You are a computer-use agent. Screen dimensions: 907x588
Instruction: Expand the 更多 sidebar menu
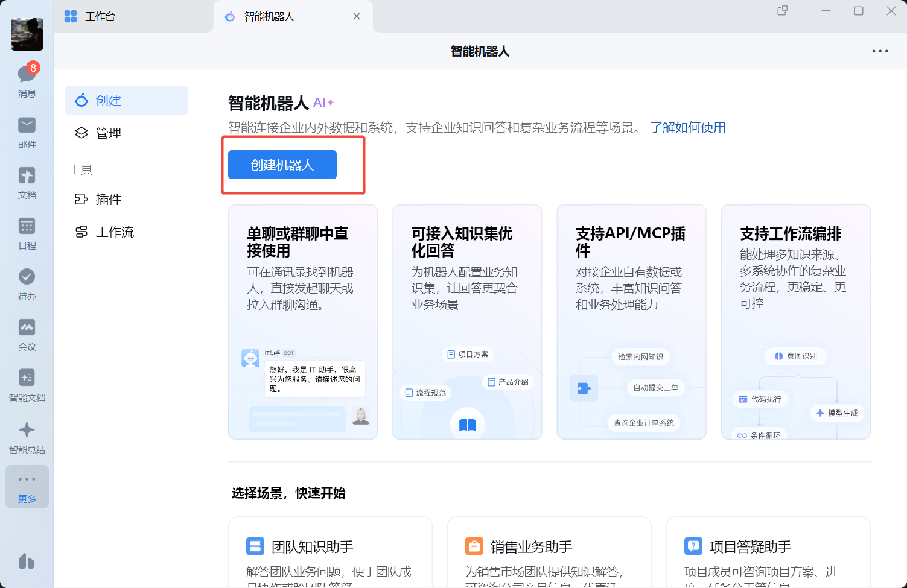click(x=27, y=487)
